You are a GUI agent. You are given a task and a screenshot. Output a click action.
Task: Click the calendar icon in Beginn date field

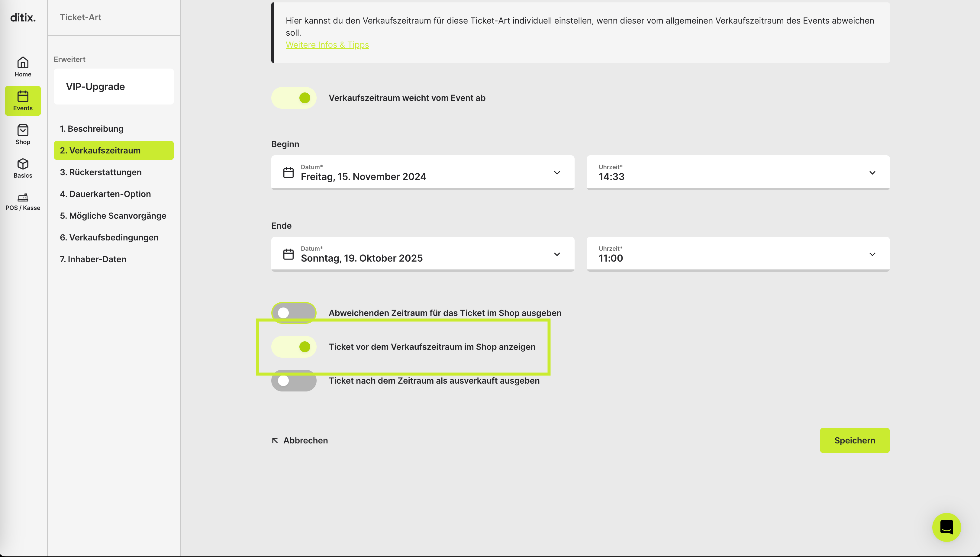tap(289, 172)
